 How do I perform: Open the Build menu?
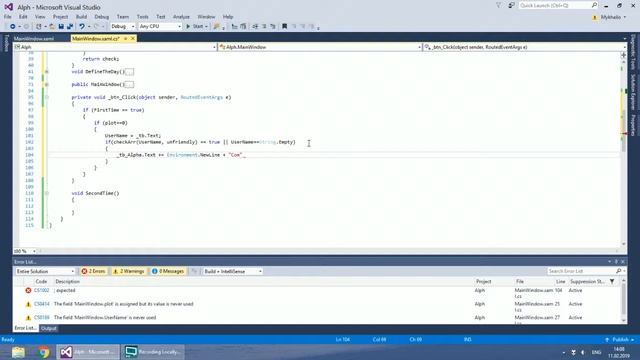(81, 17)
